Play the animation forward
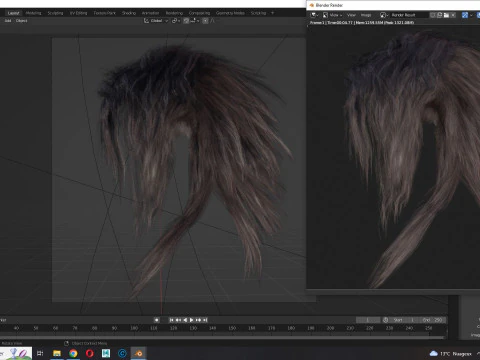This screenshot has height=360, width=480. coord(191,320)
